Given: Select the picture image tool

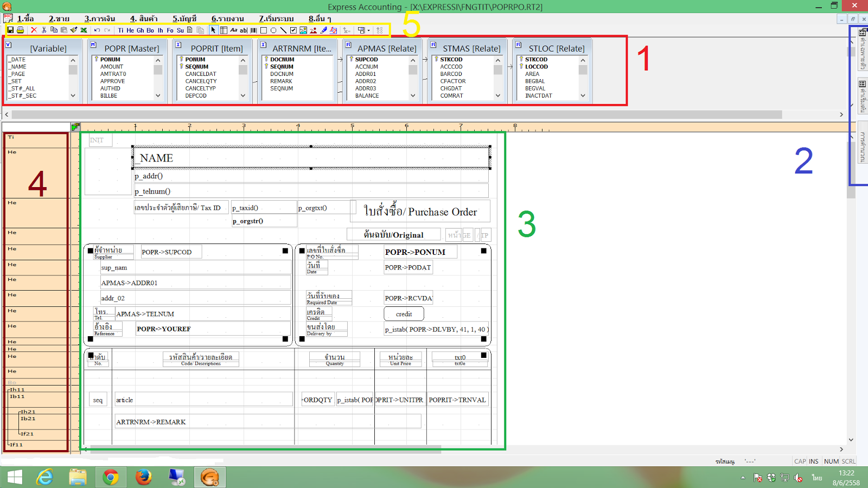Looking at the screenshot, I should (x=303, y=30).
